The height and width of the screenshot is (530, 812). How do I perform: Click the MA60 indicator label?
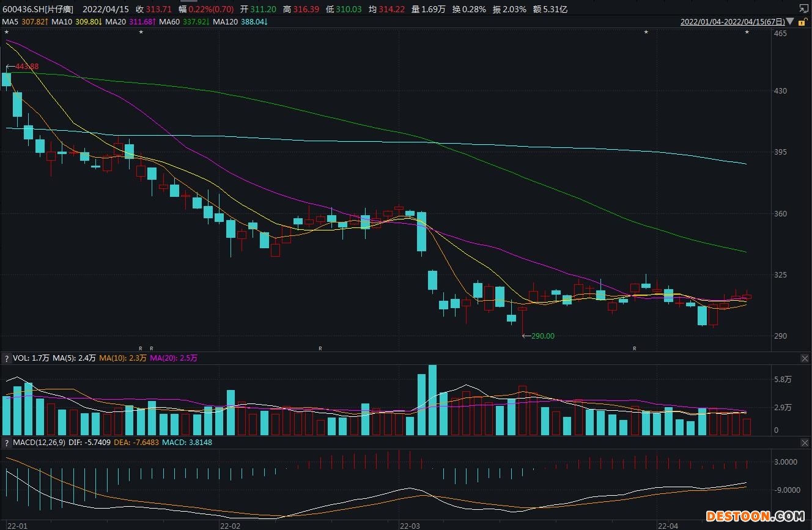(183, 21)
